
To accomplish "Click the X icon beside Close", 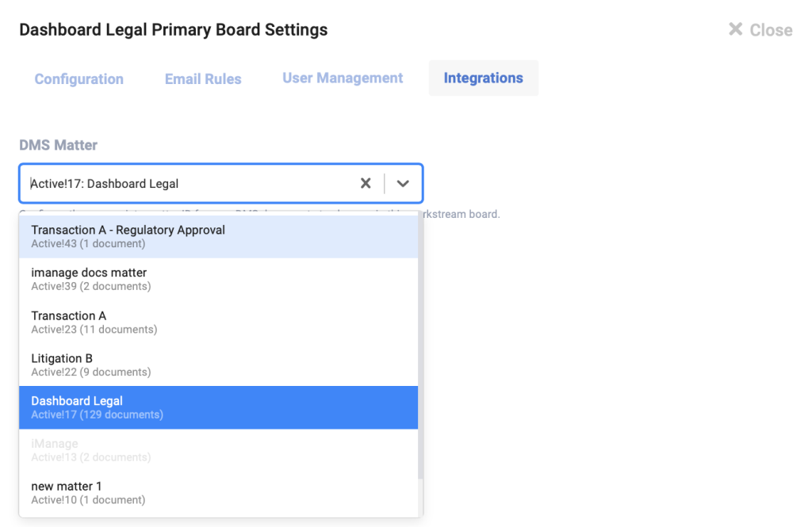I will tap(734, 29).
